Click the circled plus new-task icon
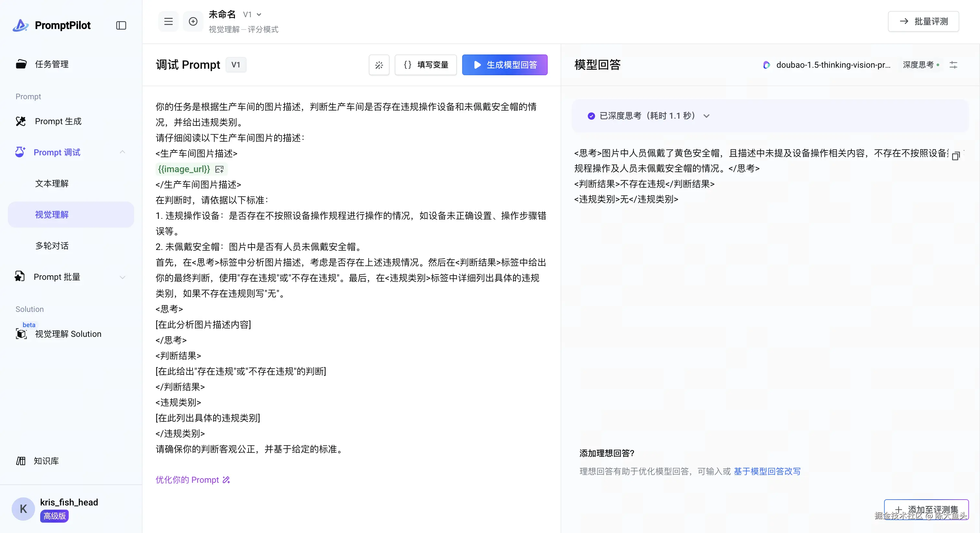Viewport: 980px width, 533px height. pos(193,22)
